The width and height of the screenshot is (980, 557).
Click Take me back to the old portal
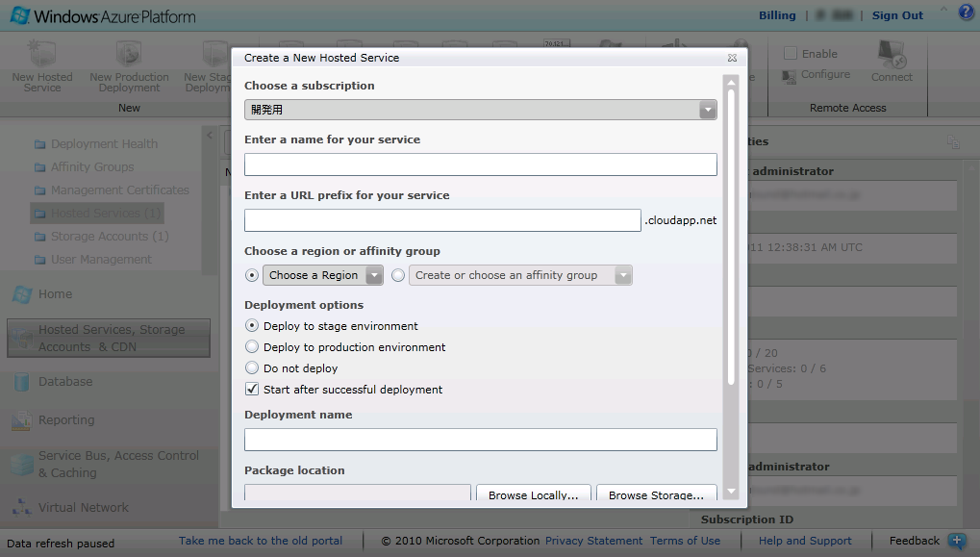click(x=261, y=542)
